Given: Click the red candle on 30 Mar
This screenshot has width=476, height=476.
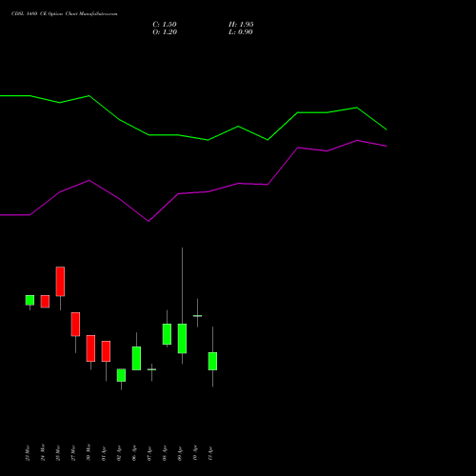Looking at the screenshot, I should tap(90, 348).
